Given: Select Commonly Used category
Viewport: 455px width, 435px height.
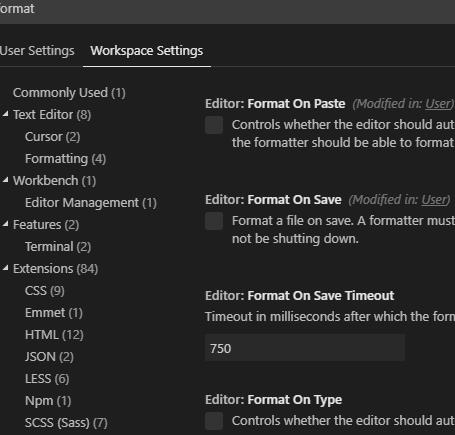Looking at the screenshot, I should tap(69, 93).
